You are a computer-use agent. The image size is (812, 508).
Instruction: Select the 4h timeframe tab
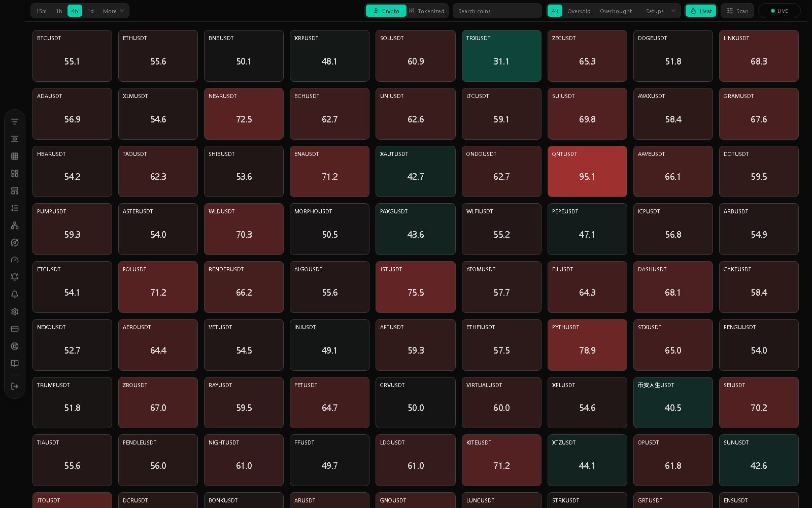tap(75, 11)
